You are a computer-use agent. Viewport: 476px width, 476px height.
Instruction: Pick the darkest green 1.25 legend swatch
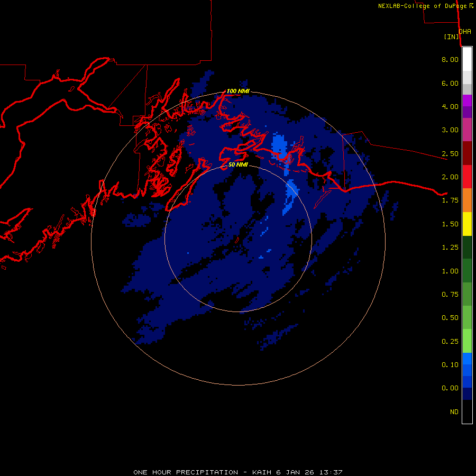pyautogui.click(x=467, y=248)
